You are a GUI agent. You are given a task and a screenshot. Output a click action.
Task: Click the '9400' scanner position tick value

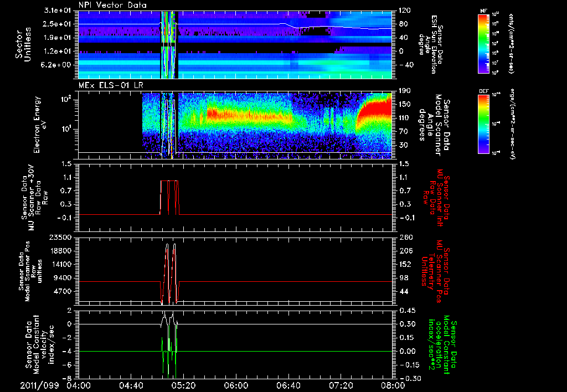pos(62,278)
